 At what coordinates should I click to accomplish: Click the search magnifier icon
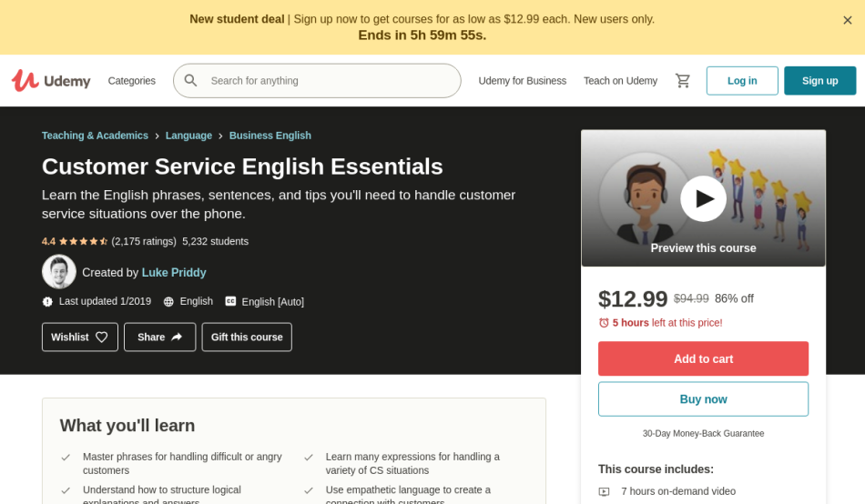pyautogui.click(x=191, y=80)
